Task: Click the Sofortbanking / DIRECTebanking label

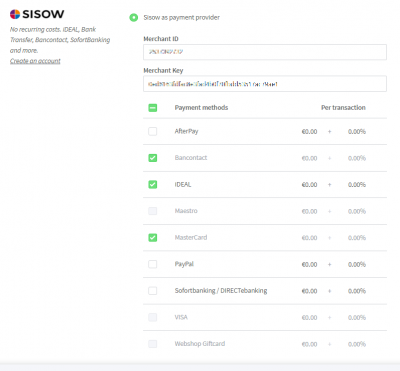Action: tap(221, 291)
